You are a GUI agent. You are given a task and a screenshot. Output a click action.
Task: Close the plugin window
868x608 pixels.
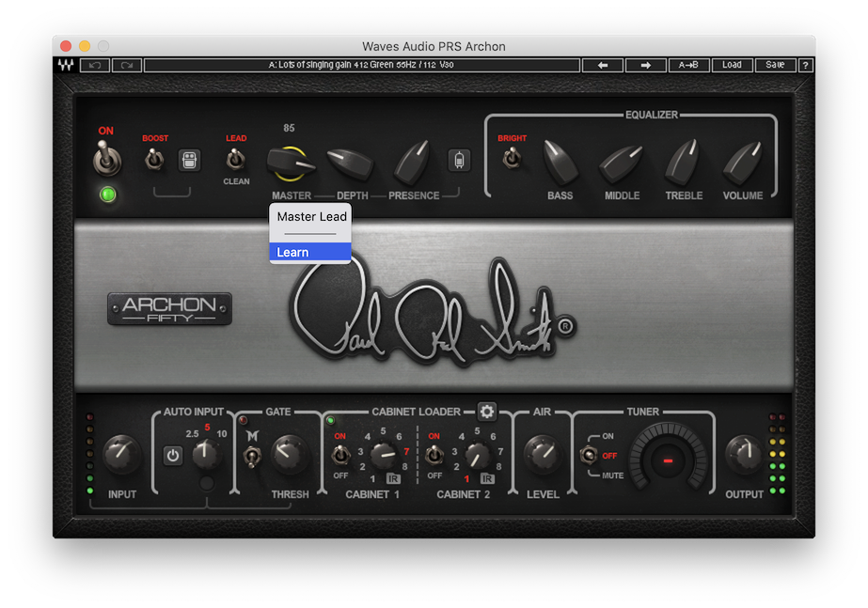[x=66, y=46]
